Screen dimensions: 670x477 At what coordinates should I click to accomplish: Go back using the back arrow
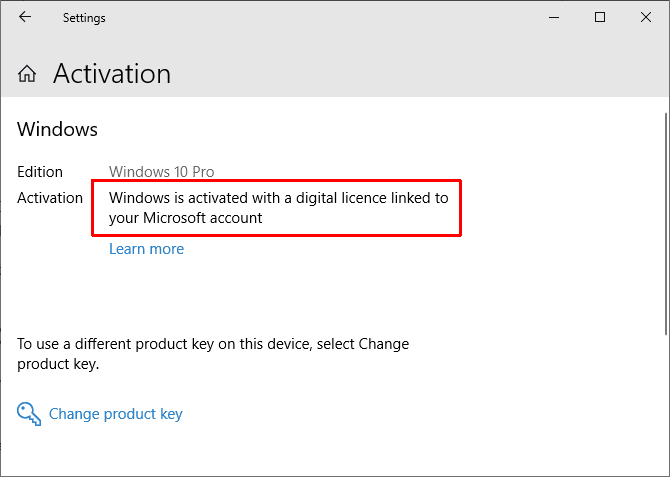(x=25, y=17)
